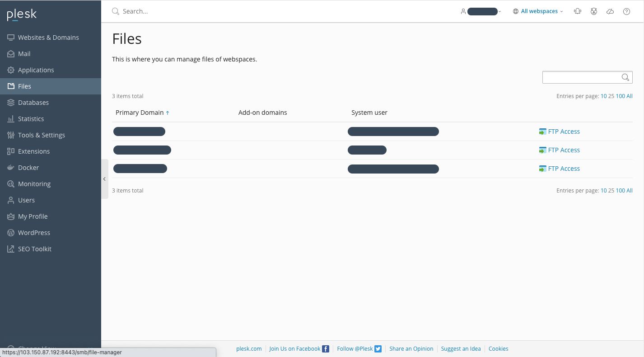
Task: Sort by Primary Domain column
Action: click(x=140, y=113)
